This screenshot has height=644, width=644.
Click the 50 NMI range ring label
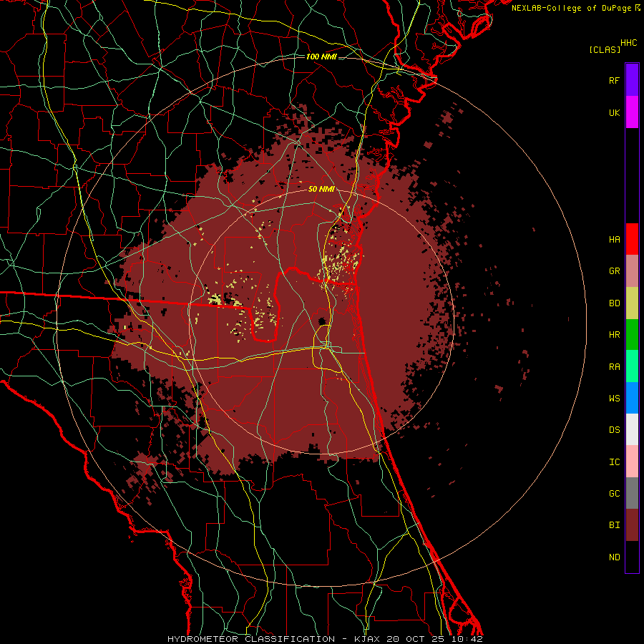(321, 190)
